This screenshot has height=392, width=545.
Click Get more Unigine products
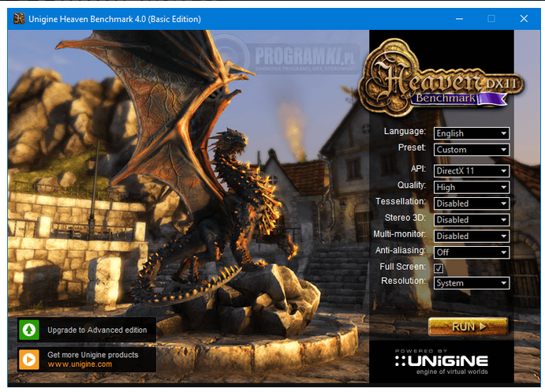(93, 355)
